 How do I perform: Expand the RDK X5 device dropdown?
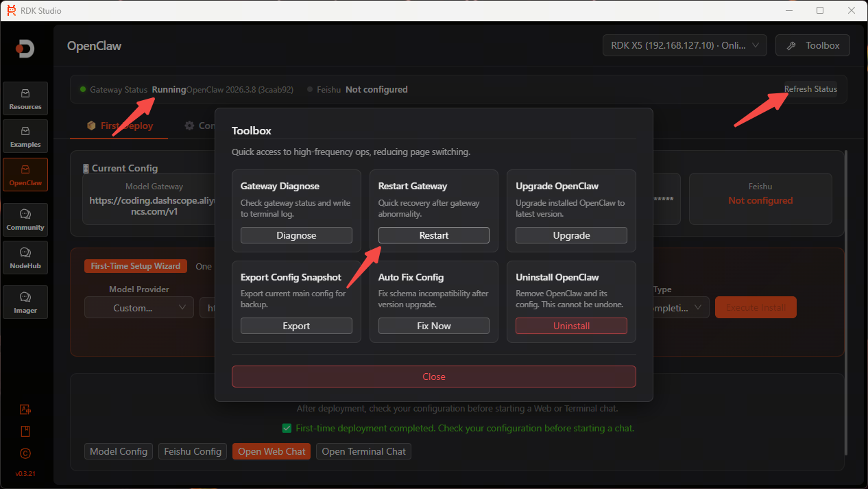(x=684, y=45)
